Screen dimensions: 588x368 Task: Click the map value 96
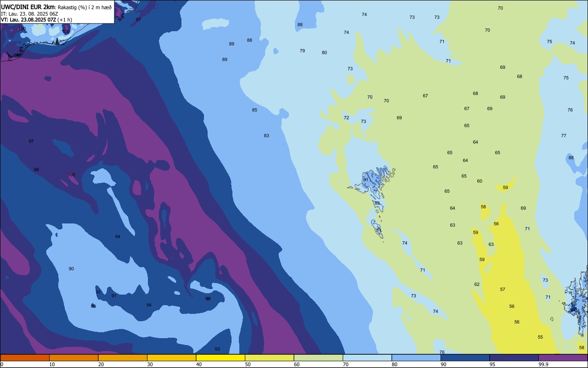tap(208, 299)
